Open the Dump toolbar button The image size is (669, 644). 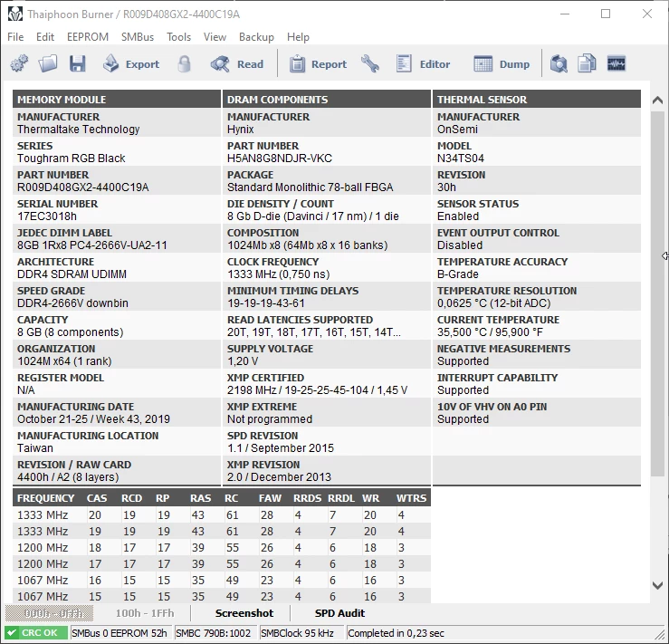coord(502,64)
